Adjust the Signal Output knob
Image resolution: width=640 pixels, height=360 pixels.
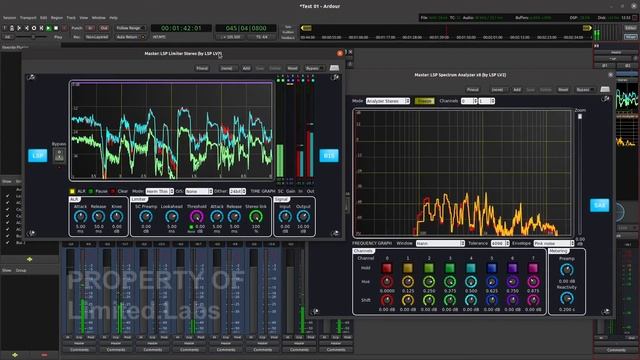[303, 217]
